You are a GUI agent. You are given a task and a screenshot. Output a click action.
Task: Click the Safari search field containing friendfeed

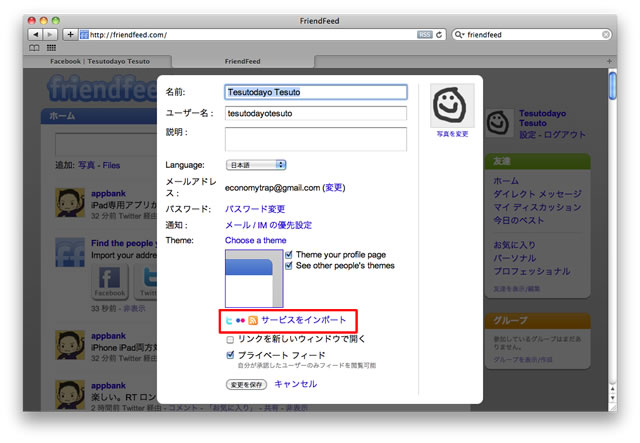(533, 35)
